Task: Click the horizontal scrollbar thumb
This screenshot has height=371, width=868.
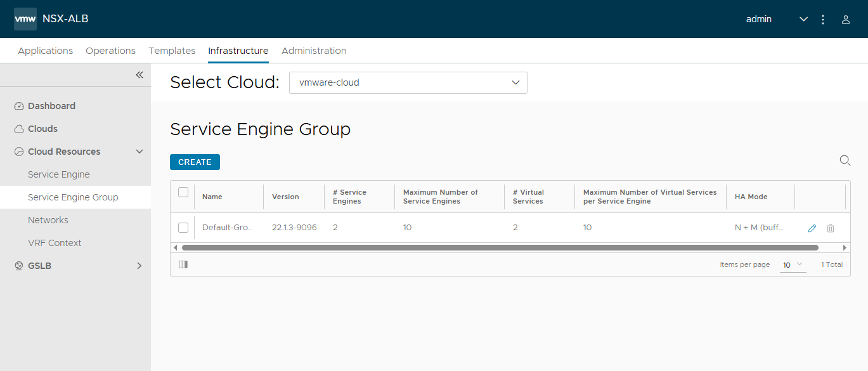Action: point(500,247)
